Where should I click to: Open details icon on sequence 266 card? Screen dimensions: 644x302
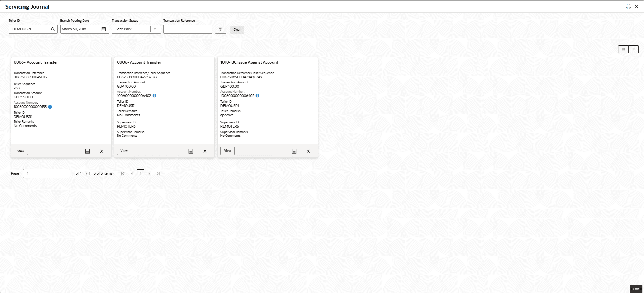tap(191, 151)
